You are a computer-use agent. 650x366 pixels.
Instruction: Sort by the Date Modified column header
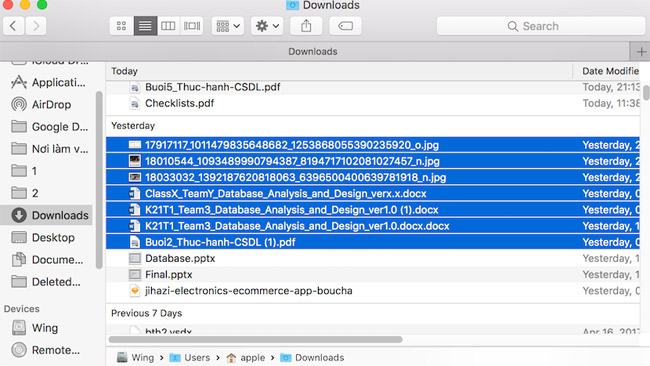(610, 71)
